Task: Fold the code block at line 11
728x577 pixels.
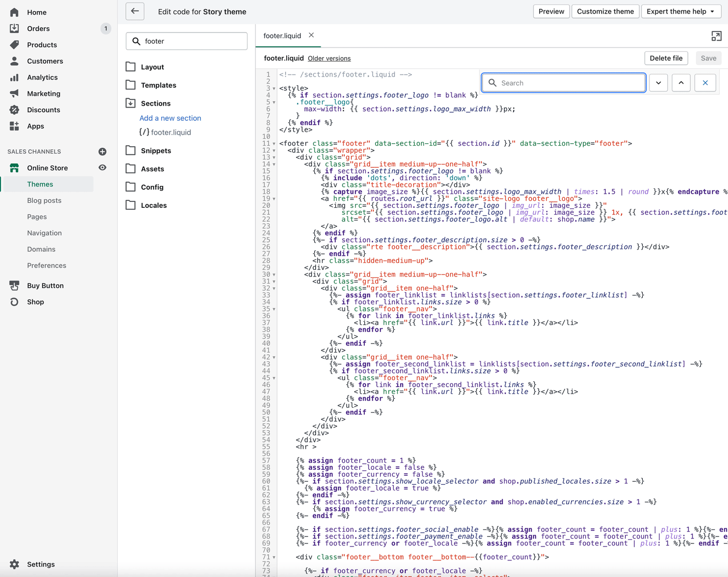Action: click(274, 144)
